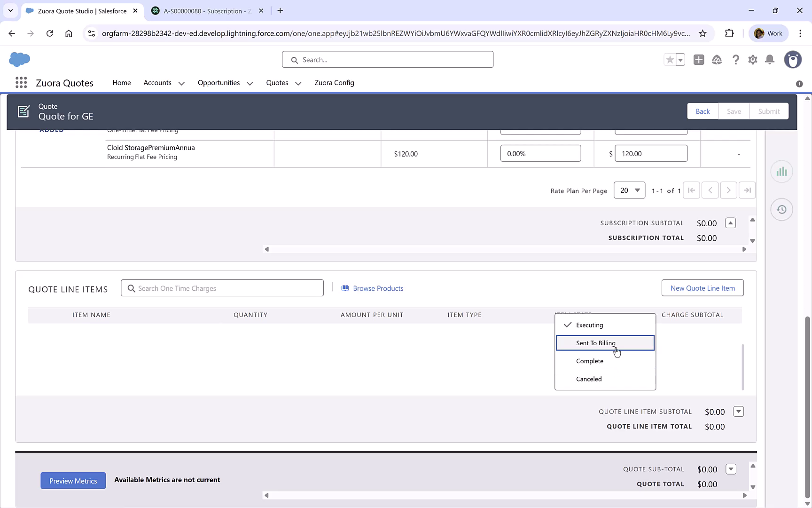Image resolution: width=812 pixels, height=508 pixels.
Task: Open the Rate Plan Per Page dropdown
Action: pos(629,190)
